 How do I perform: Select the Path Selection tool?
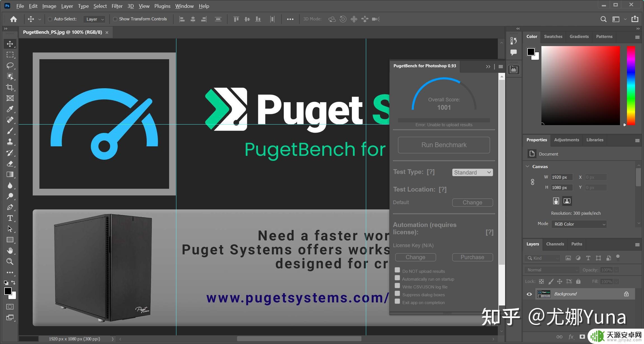tap(10, 229)
